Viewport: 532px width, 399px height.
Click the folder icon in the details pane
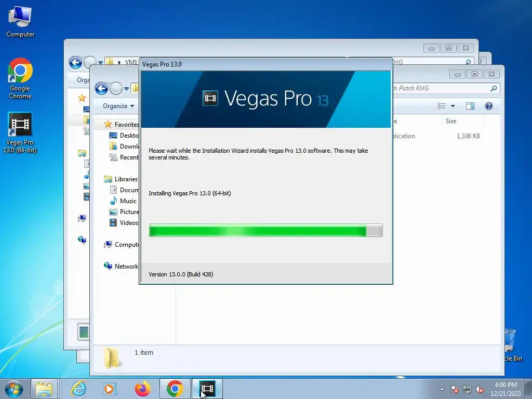pyautogui.click(x=112, y=358)
